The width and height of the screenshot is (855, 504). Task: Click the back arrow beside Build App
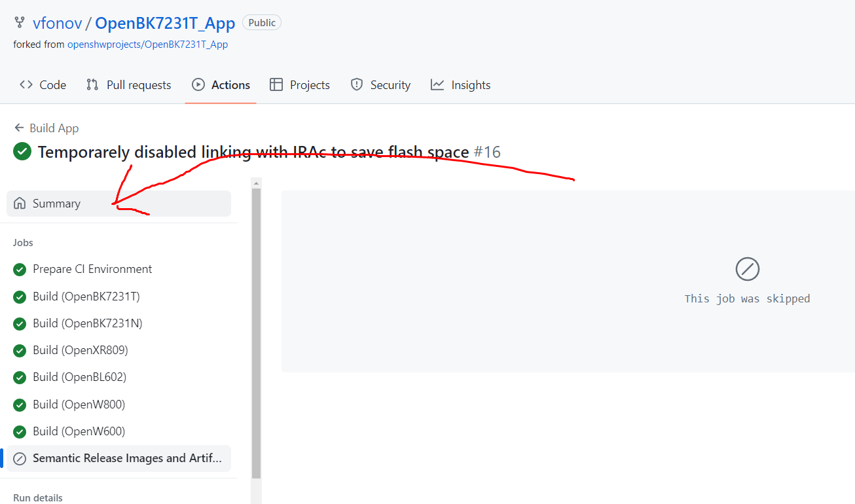(19, 128)
